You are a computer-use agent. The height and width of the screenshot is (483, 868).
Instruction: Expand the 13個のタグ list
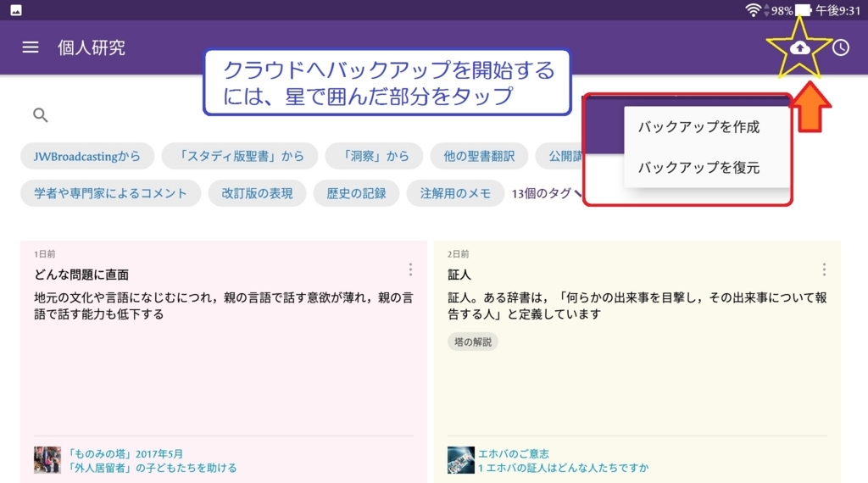(547, 193)
